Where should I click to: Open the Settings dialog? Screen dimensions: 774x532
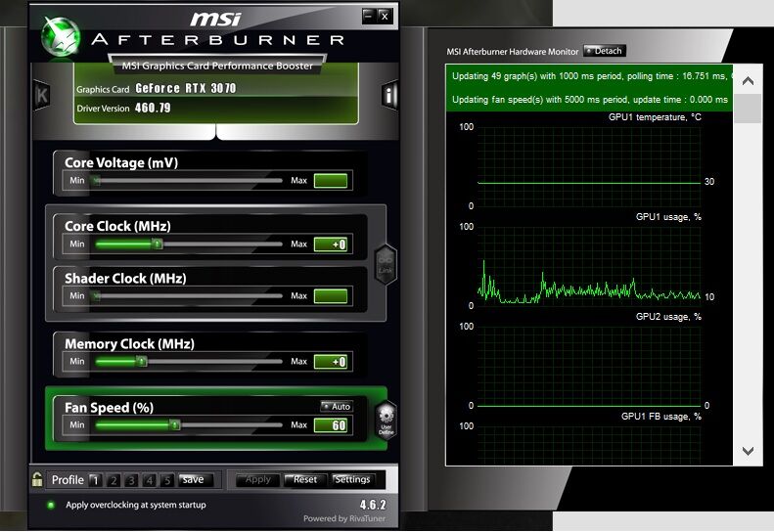(x=352, y=480)
